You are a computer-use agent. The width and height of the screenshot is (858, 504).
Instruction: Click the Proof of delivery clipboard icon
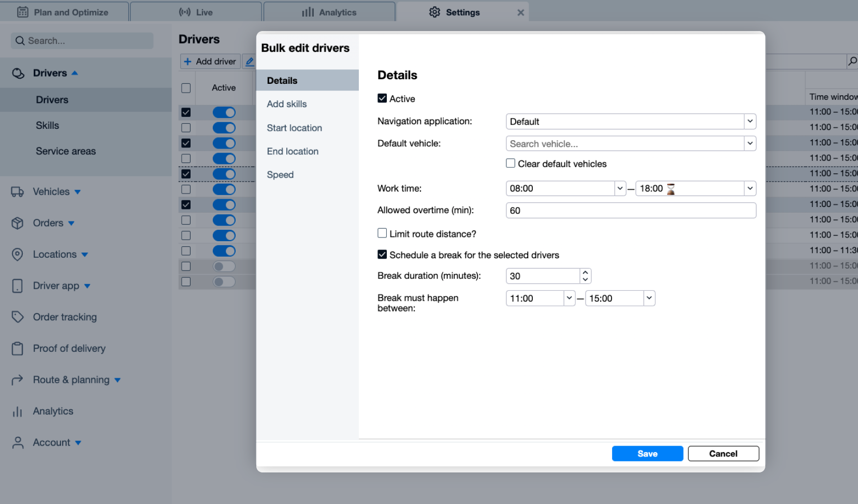[x=18, y=349]
